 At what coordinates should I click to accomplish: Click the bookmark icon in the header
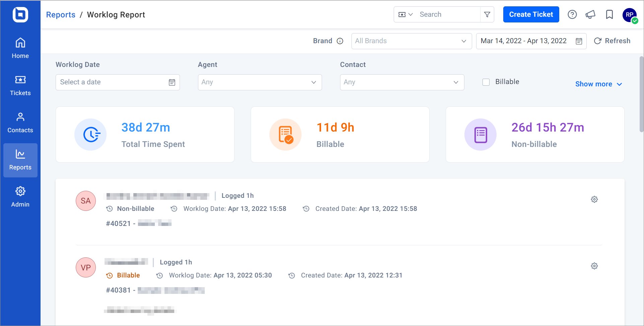click(609, 14)
